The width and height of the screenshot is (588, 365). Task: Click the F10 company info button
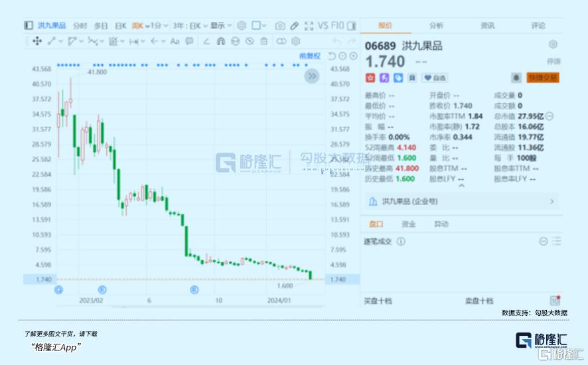[338, 25]
